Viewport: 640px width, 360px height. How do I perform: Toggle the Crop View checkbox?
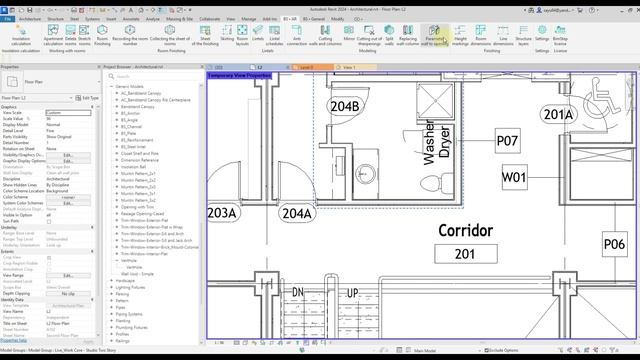(49, 258)
